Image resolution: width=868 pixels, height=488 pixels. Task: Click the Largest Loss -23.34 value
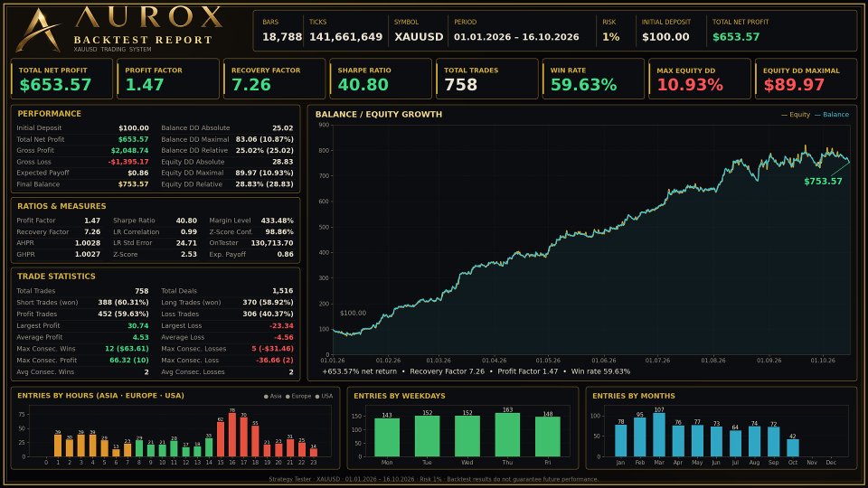pyautogui.click(x=282, y=326)
